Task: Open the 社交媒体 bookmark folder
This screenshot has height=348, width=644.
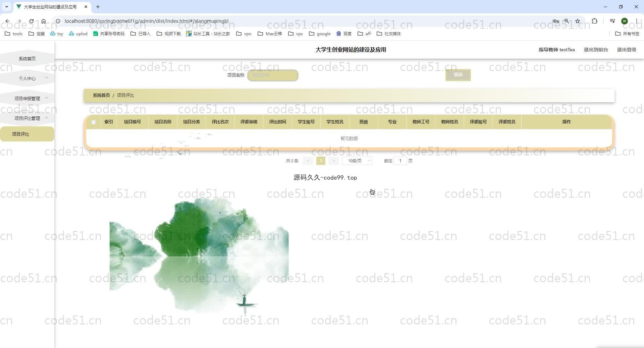Action: click(389, 34)
